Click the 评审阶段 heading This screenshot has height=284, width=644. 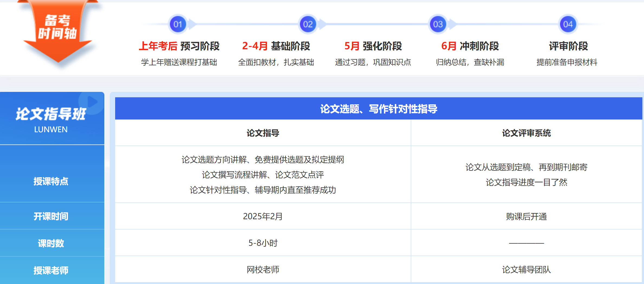[x=568, y=46]
